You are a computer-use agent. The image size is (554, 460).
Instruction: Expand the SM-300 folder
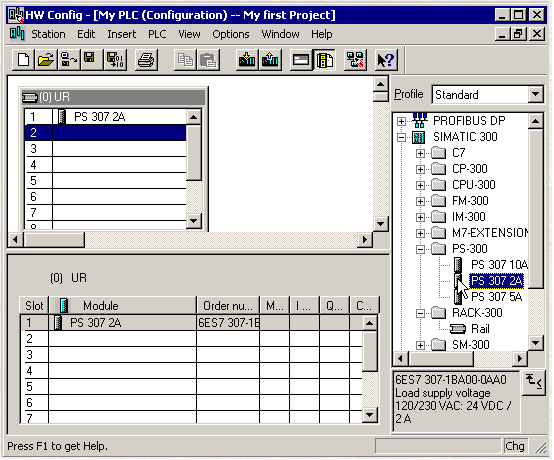(420, 345)
